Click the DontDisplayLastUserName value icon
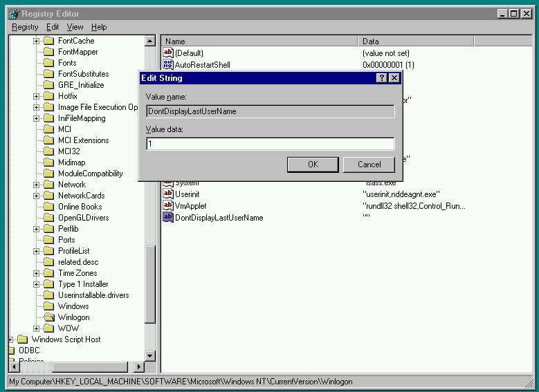 (167, 217)
